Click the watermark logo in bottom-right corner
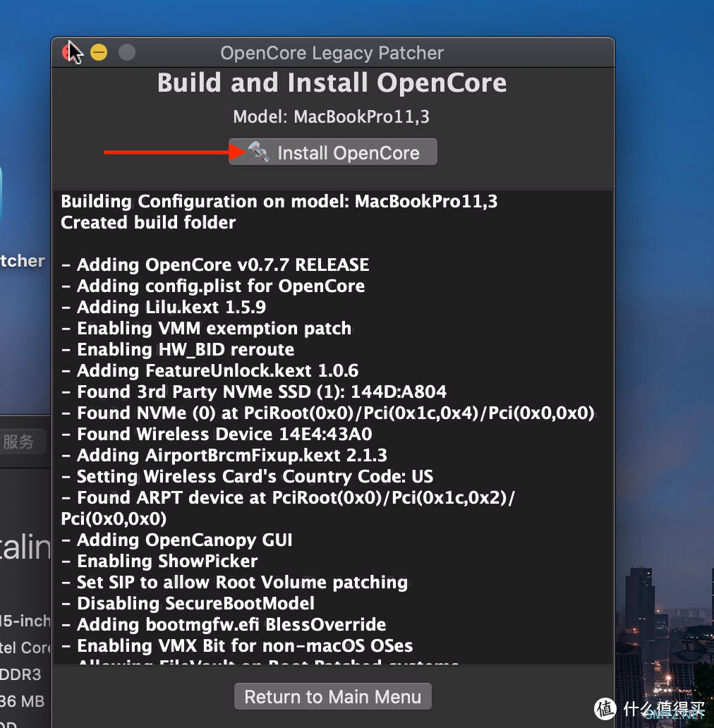Screen dimensions: 714x728 [x=605, y=708]
